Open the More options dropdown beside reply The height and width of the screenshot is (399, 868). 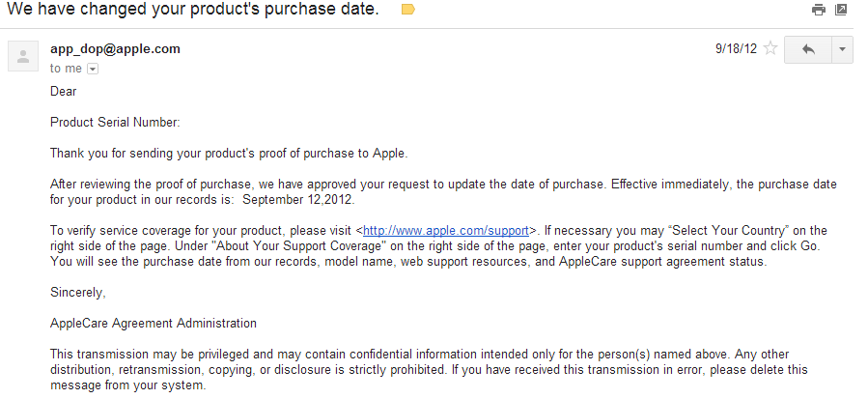[x=842, y=49]
